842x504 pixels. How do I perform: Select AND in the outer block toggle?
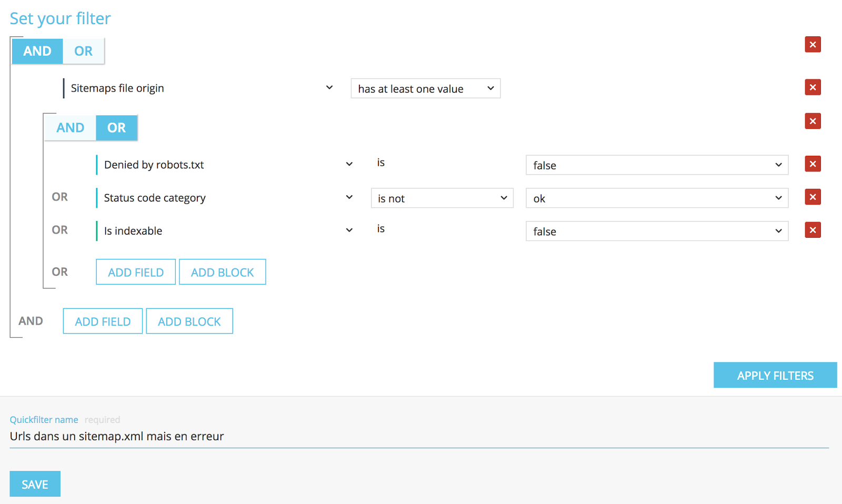click(x=37, y=51)
